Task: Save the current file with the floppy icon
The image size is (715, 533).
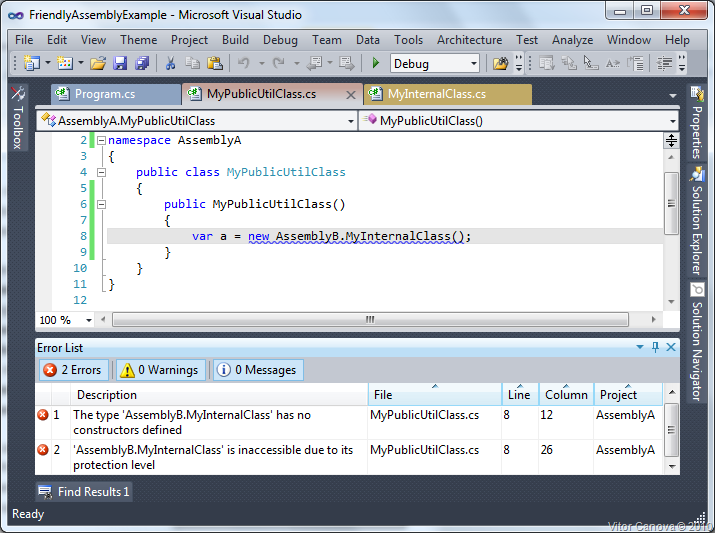Action: click(120, 63)
